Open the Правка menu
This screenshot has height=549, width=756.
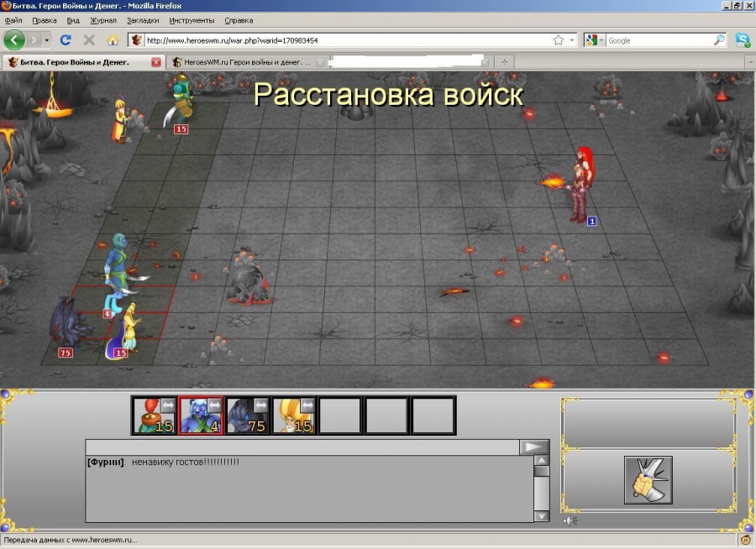tap(45, 20)
